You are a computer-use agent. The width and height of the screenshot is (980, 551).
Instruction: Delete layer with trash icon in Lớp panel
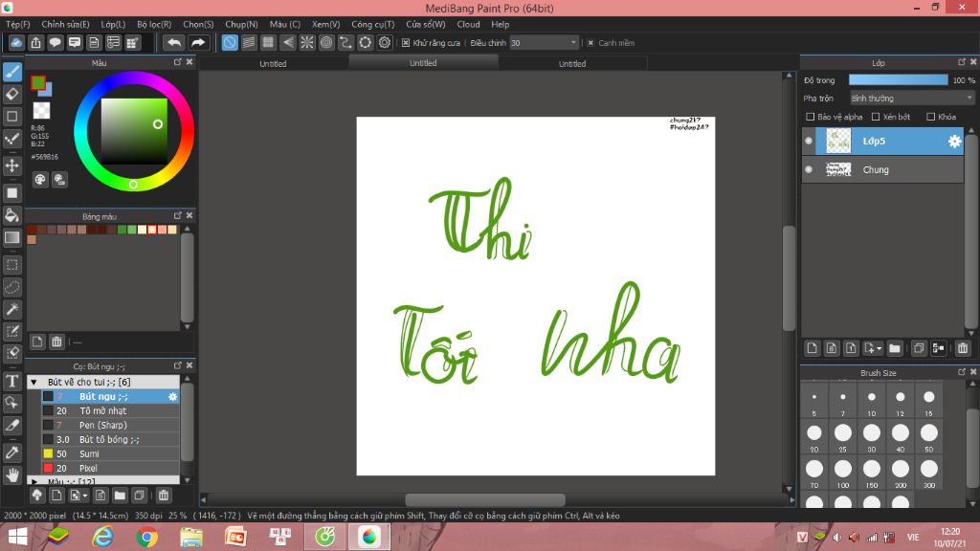click(x=963, y=348)
